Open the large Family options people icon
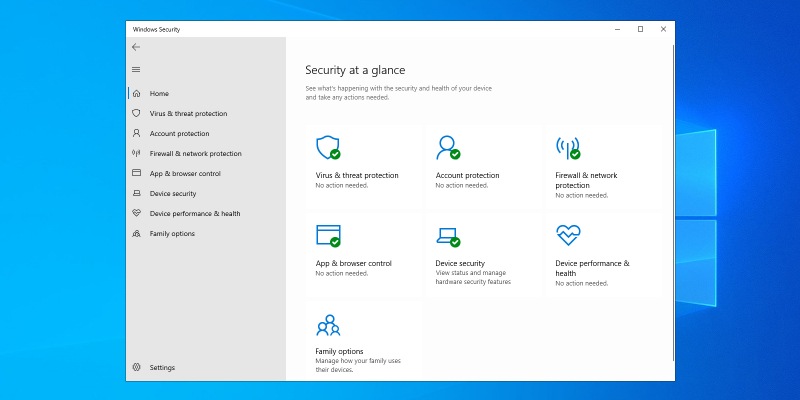Viewport: 800px width, 400px height. click(x=328, y=325)
